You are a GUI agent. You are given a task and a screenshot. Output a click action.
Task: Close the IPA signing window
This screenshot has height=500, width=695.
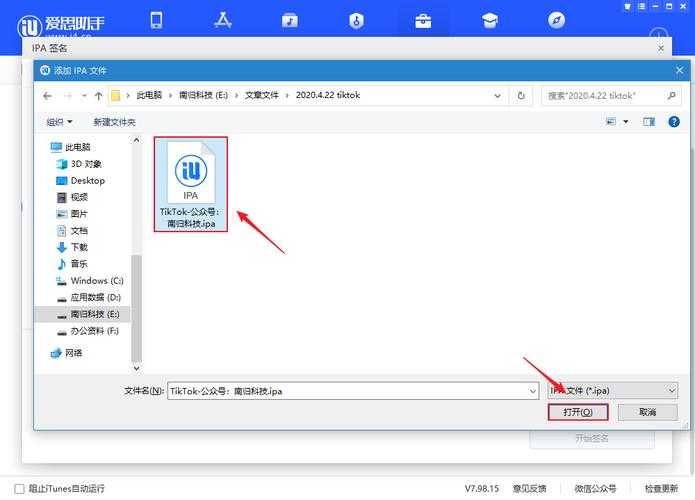point(660,48)
